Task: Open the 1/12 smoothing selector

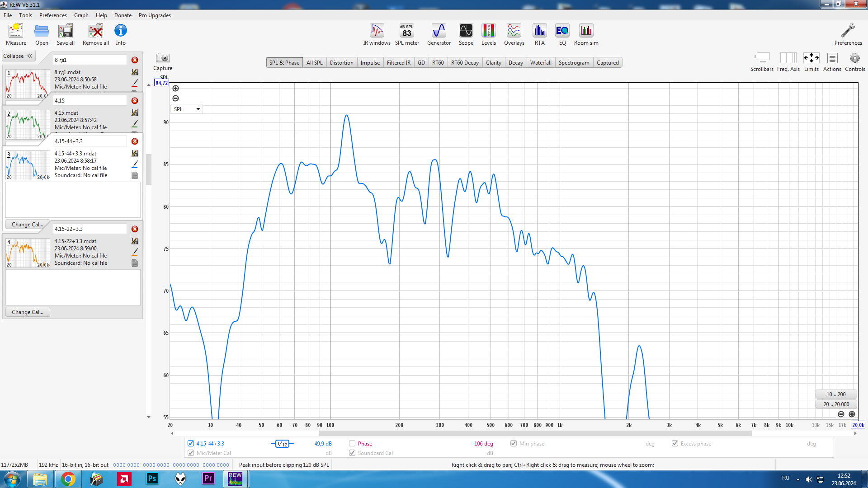Action: [x=282, y=444]
